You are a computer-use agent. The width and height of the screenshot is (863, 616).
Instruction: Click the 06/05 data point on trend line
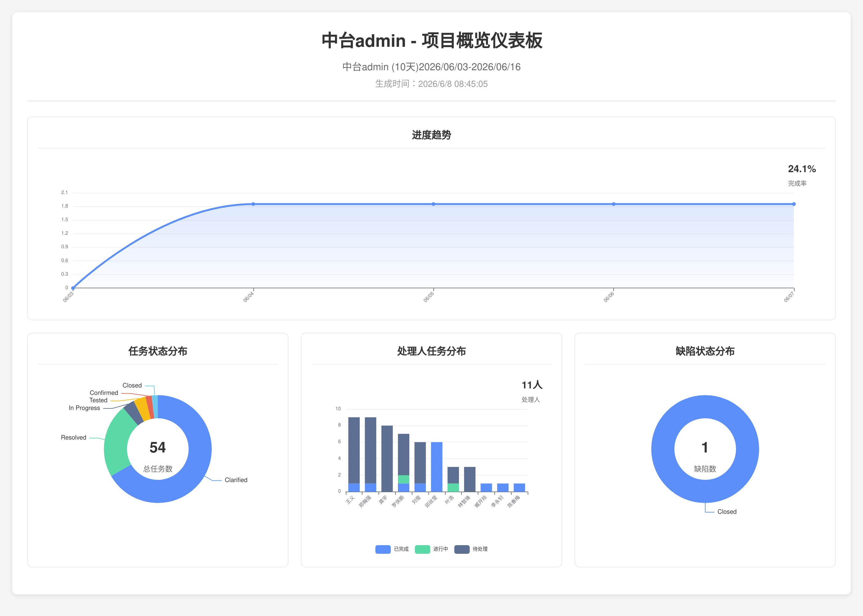(x=433, y=204)
